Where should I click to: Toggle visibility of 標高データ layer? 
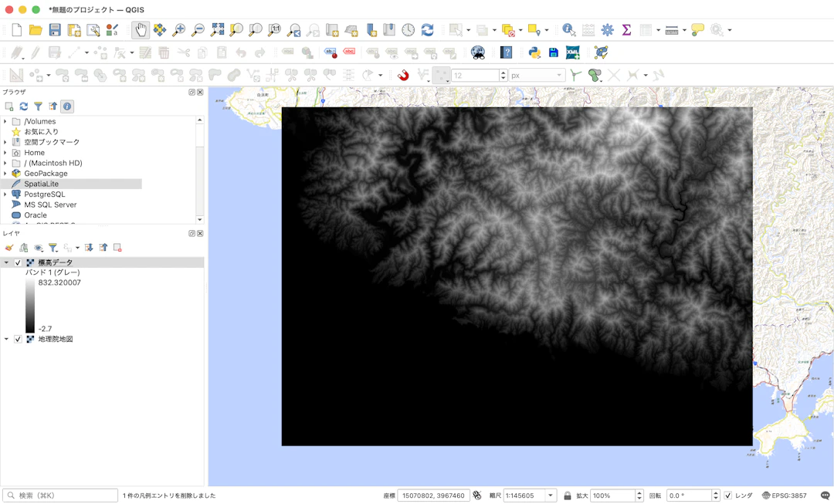[x=18, y=262]
